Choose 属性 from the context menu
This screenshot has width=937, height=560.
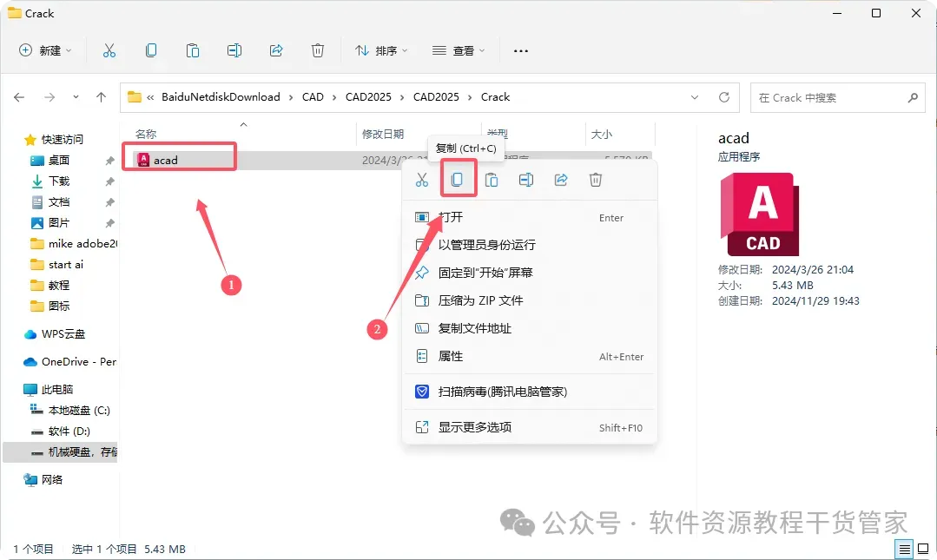coord(530,356)
